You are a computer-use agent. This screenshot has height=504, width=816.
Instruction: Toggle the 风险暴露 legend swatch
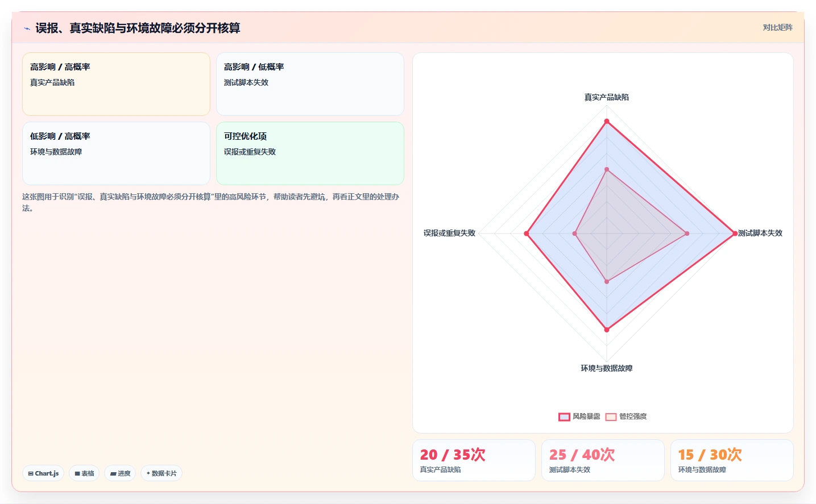(564, 416)
